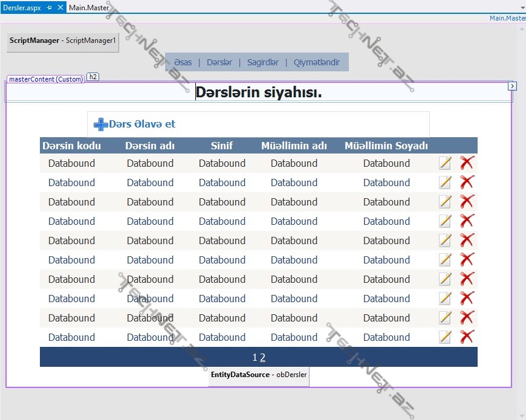Click the edit pencil icon in the first row
The image size is (526, 420).
click(x=445, y=163)
